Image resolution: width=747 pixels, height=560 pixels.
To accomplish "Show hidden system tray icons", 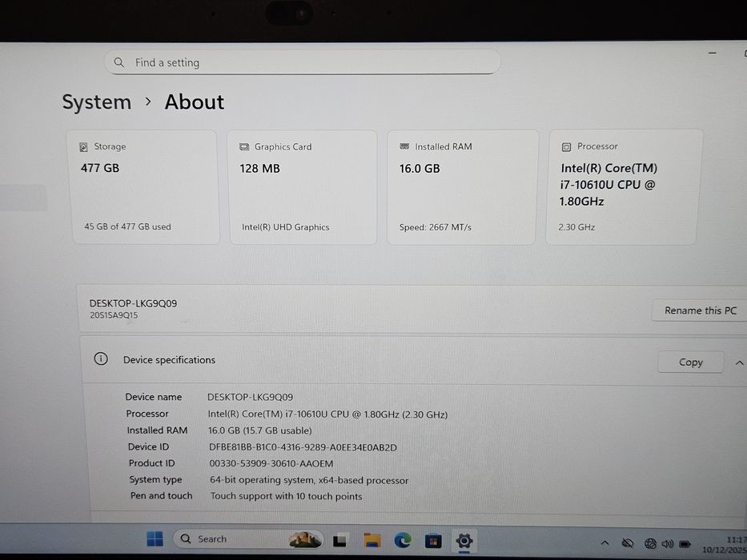I will pos(604,542).
